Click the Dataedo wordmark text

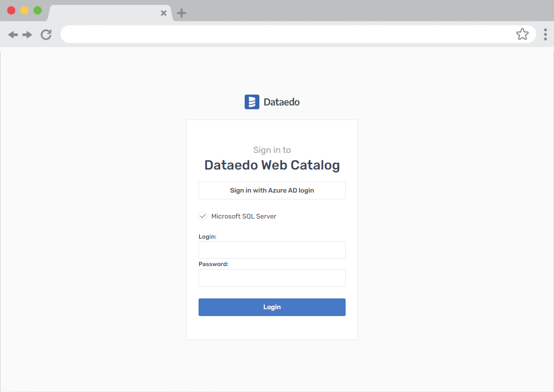[x=281, y=102]
